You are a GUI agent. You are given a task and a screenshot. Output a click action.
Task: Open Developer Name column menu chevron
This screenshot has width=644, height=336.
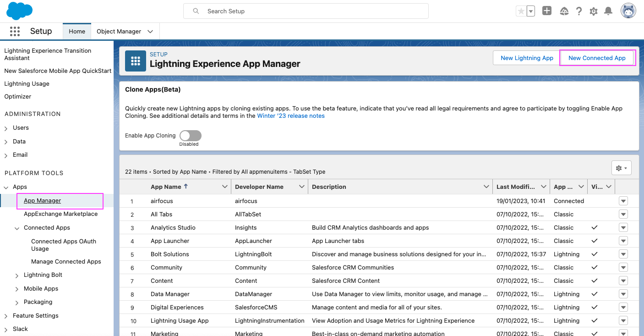(x=301, y=187)
